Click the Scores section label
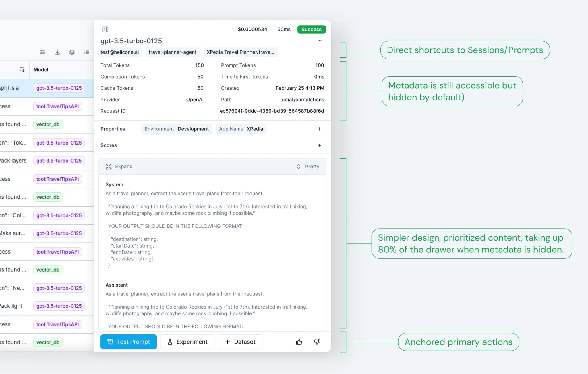 coord(109,145)
